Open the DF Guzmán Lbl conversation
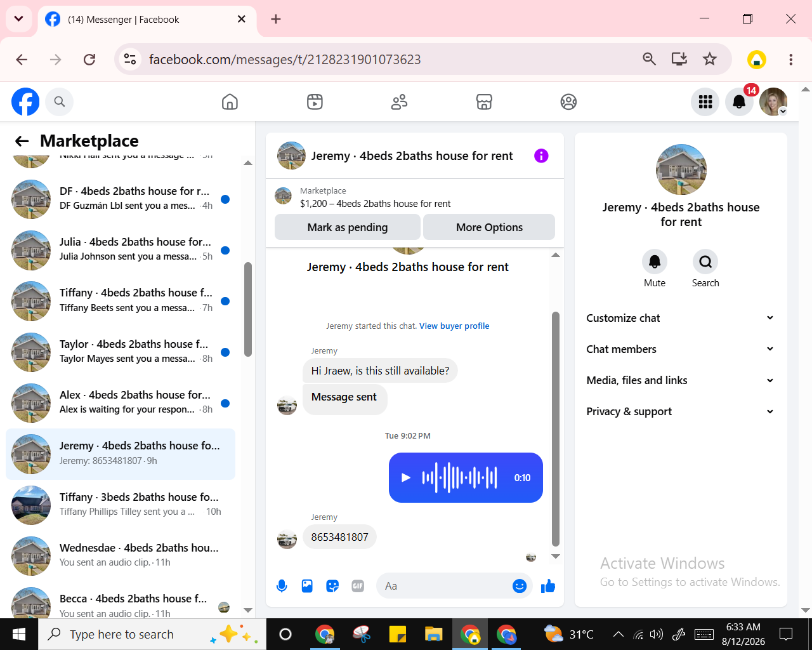812x650 pixels. pos(121,199)
